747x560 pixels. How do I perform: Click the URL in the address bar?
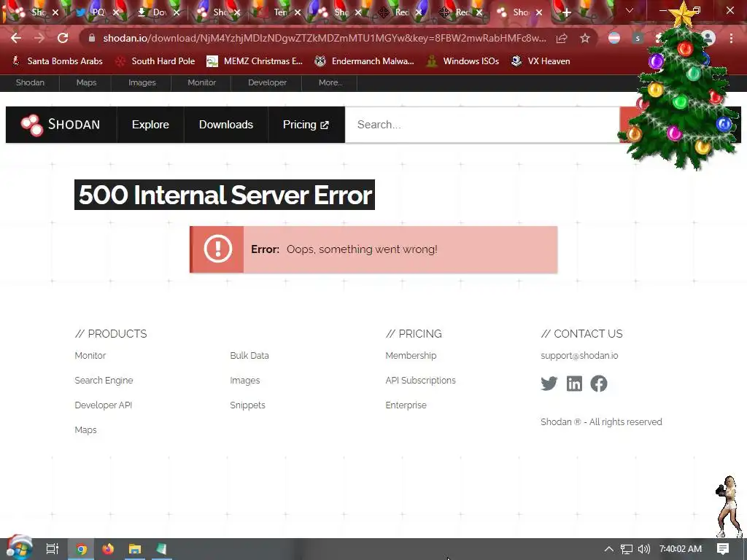325,38
